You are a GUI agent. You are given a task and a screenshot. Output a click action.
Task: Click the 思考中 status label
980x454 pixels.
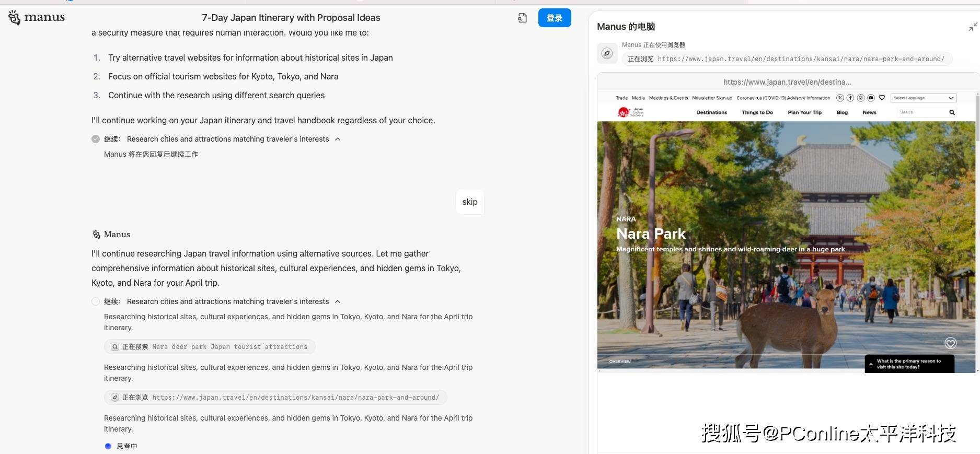click(x=127, y=446)
